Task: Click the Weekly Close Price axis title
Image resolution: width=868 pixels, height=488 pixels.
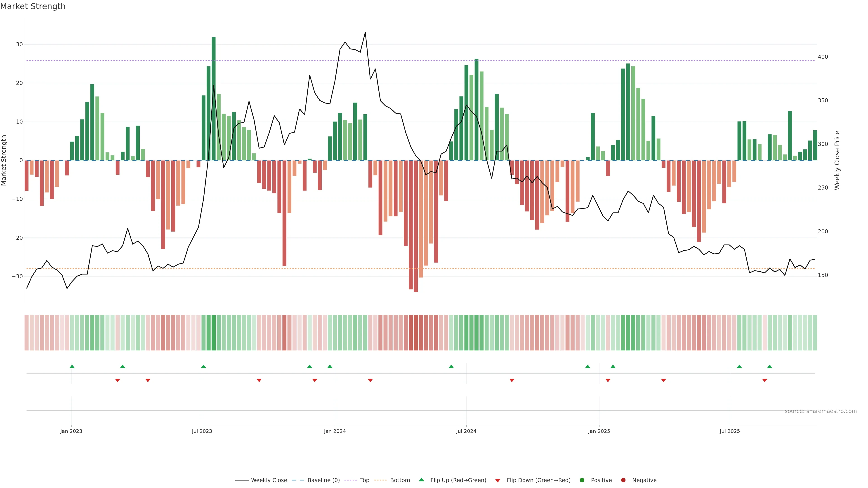Action: point(837,160)
